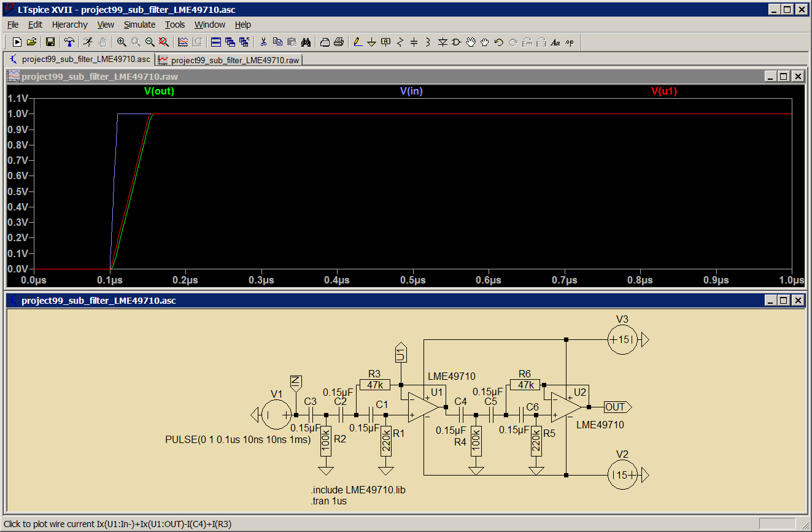Open a file with the folder icon

click(31, 42)
